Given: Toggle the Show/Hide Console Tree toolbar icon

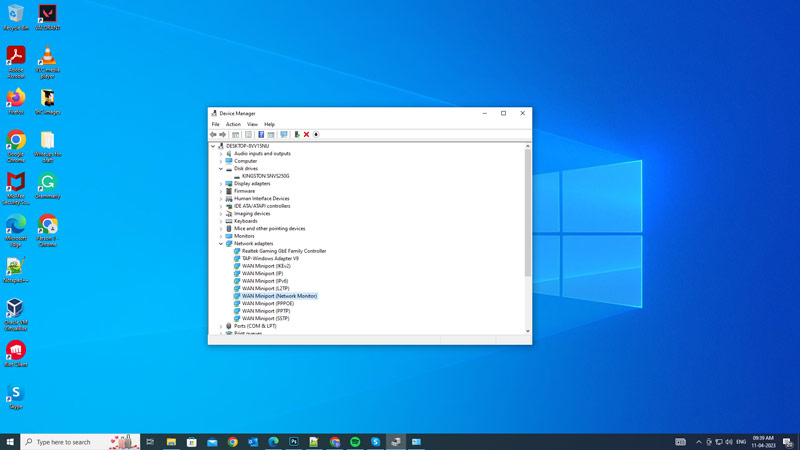Looking at the screenshot, I should tap(235, 135).
